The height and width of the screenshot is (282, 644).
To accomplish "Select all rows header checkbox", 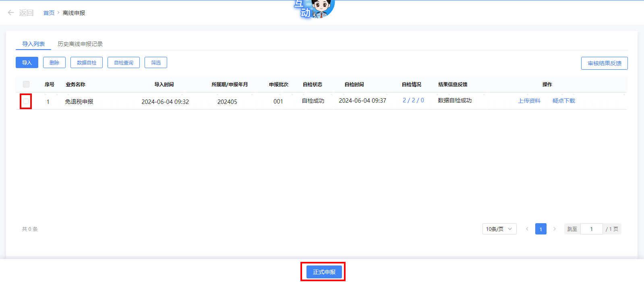I will click(26, 84).
